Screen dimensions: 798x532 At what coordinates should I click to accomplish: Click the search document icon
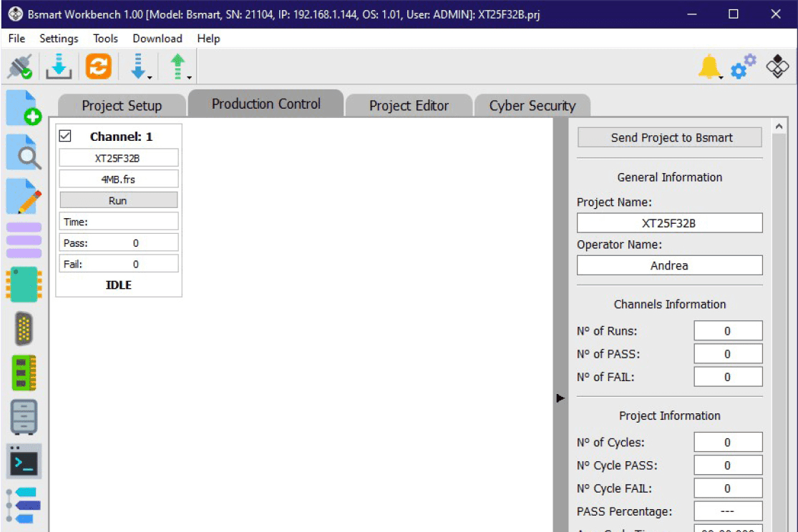(x=24, y=152)
